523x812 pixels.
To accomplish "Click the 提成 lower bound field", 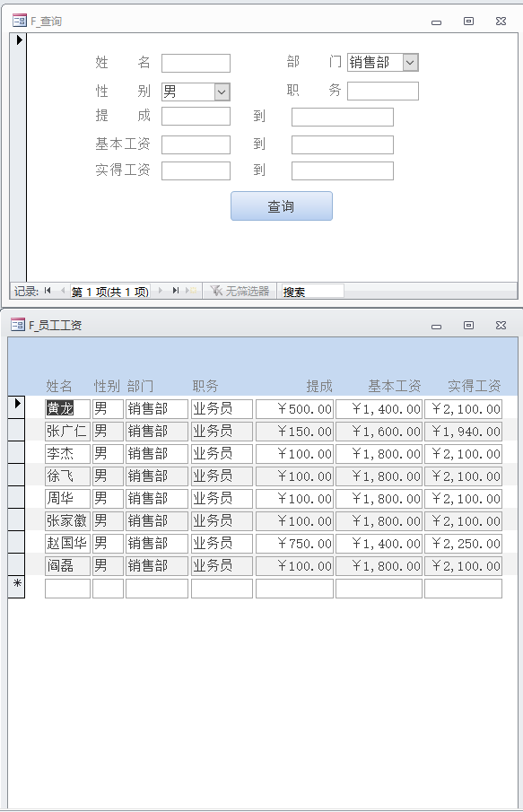I will tap(196, 117).
